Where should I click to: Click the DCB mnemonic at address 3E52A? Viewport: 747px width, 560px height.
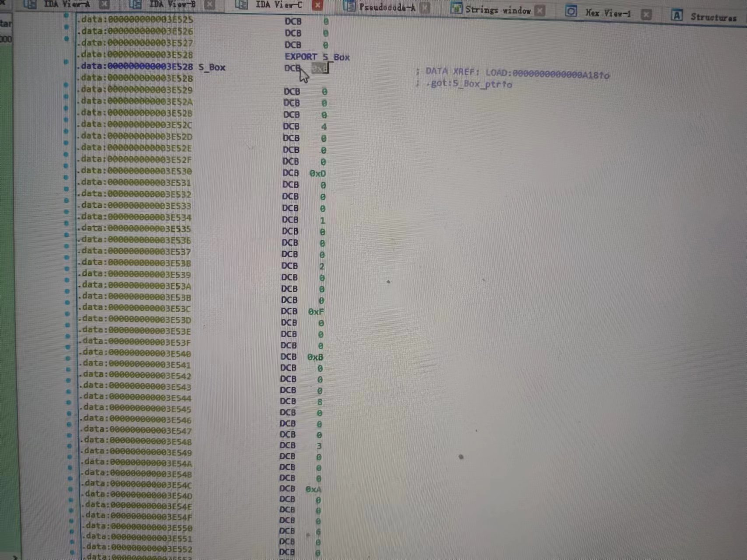(292, 103)
